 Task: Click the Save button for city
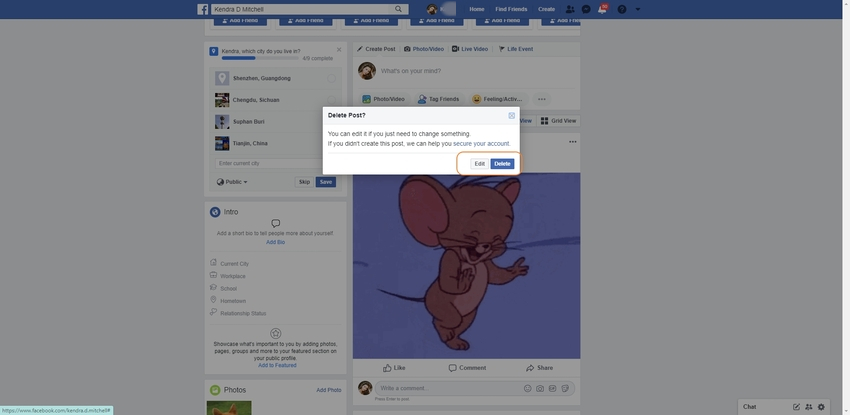[x=326, y=182]
